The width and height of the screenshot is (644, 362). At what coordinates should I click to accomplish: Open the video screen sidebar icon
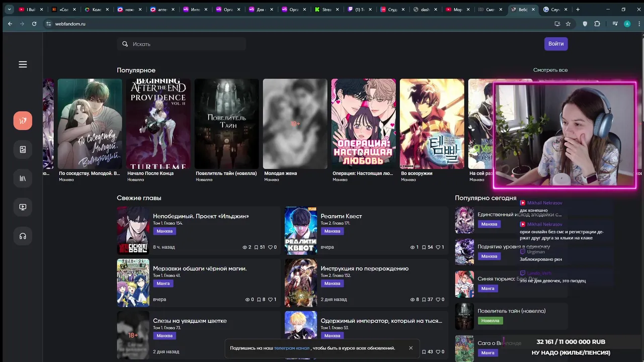tap(23, 207)
